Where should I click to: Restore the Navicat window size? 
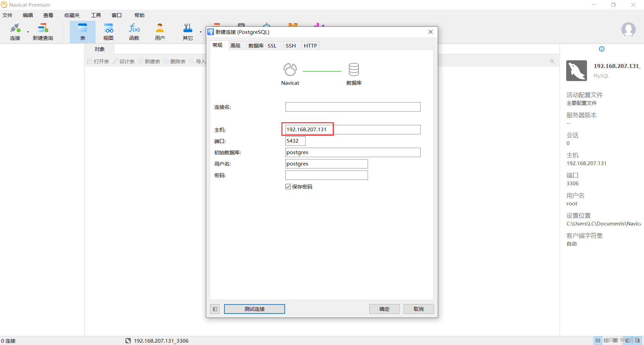click(613, 5)
